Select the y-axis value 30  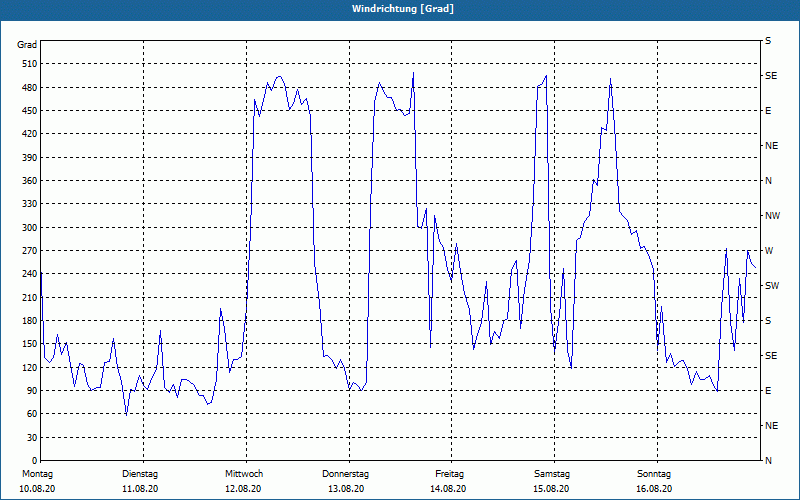33,438
